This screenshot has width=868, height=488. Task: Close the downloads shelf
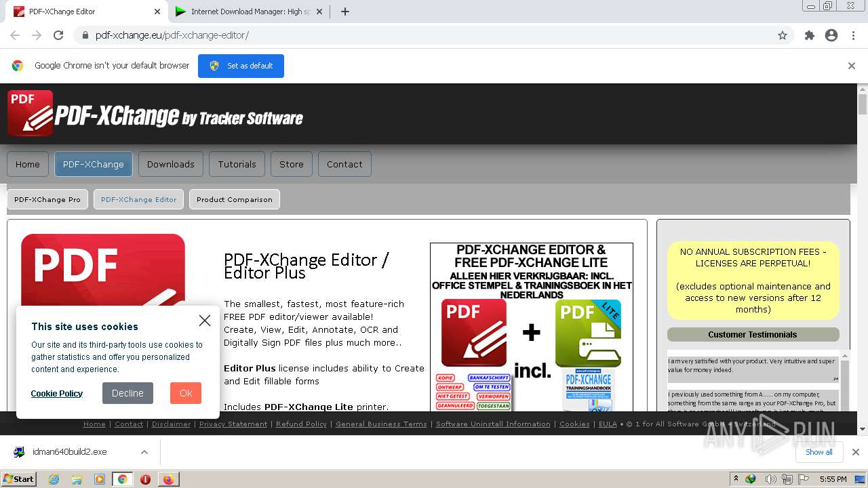click(x=856, y=452)
